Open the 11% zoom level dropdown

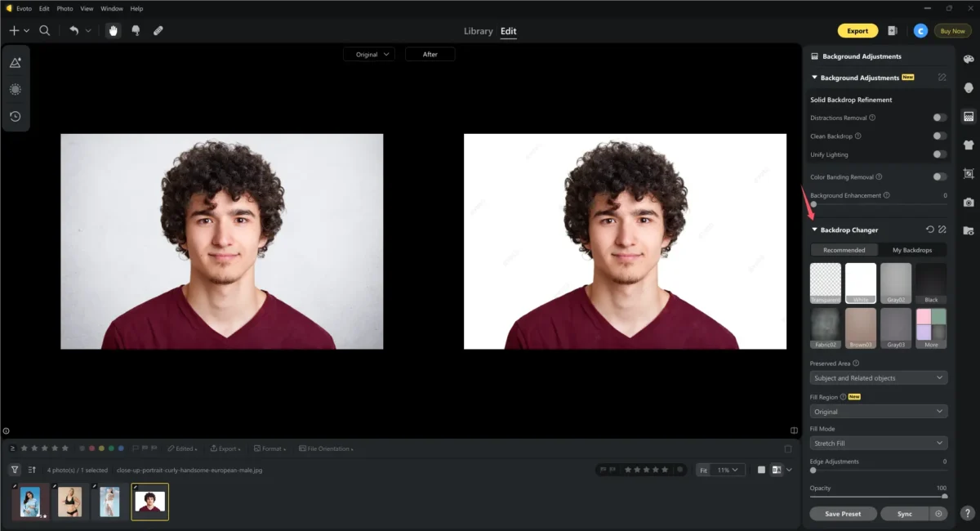pyautogui.click(x=728, y=470)
